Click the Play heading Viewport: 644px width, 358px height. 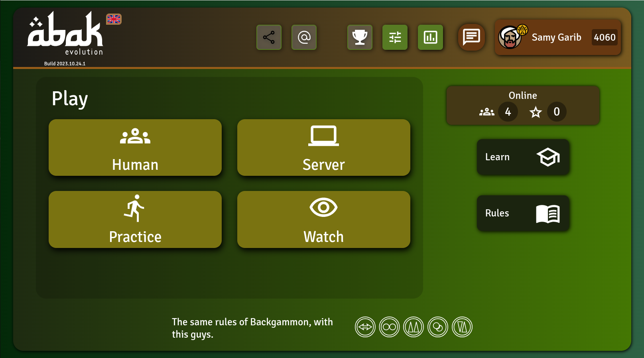[70, 99]
